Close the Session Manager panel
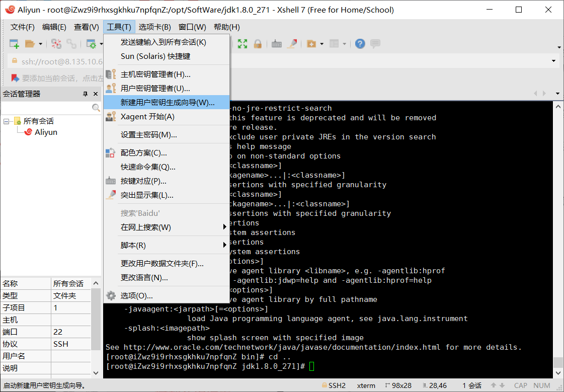Screen dimensions: 564x392 (x=96, y=94)
